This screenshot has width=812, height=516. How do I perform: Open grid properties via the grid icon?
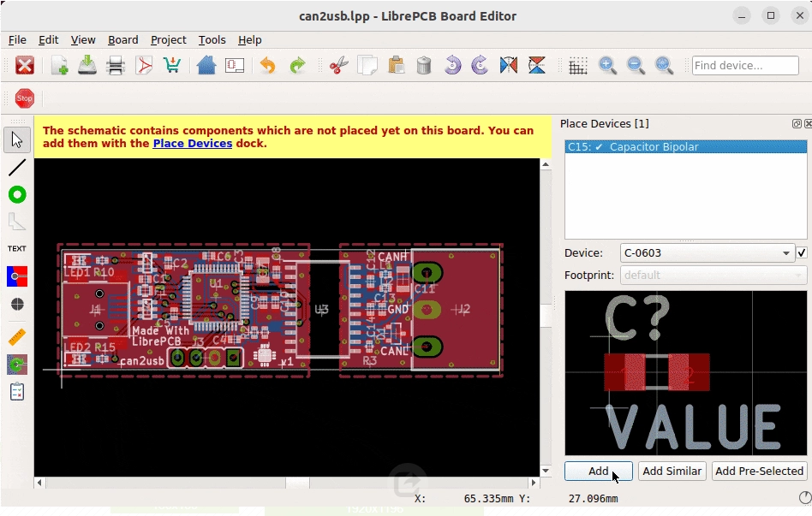tap(578, 66)
